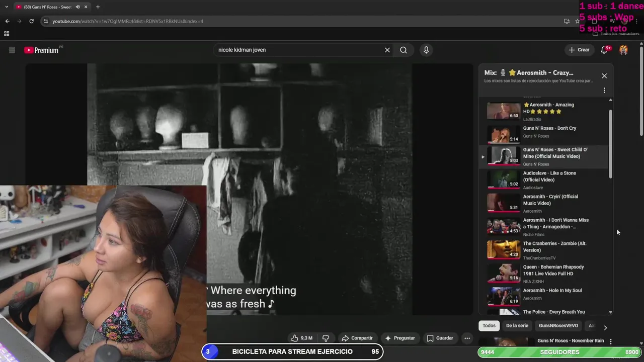This screenshot has width=644, height=362.
Task: Reload the current page
Action: (31, 21)
